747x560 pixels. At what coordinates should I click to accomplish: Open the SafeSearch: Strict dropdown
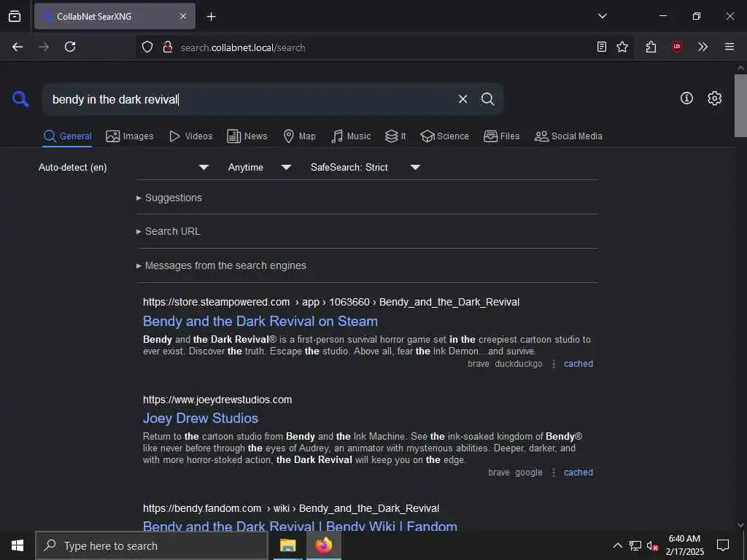tap(365, 167)
